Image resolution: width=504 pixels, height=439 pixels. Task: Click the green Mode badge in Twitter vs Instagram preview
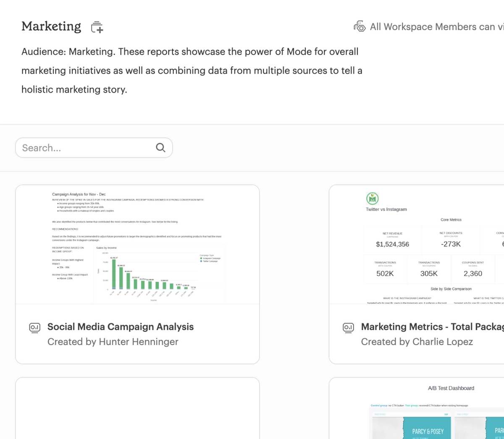[373, 198]
